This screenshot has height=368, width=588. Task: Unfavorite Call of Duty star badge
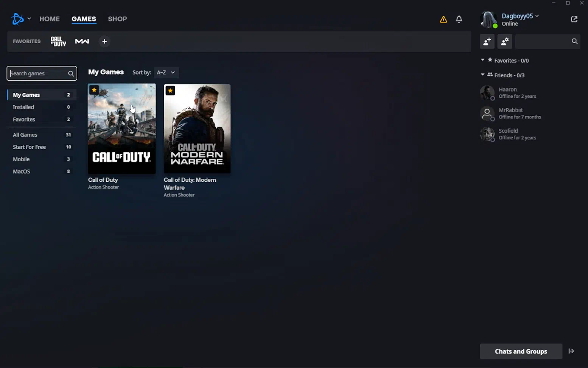click(94, 90)
